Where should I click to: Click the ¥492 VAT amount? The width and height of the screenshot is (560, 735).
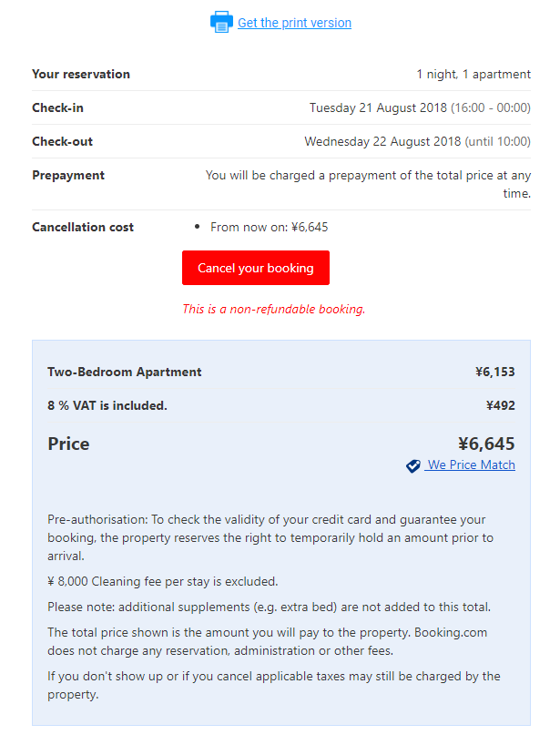(500, 405)
